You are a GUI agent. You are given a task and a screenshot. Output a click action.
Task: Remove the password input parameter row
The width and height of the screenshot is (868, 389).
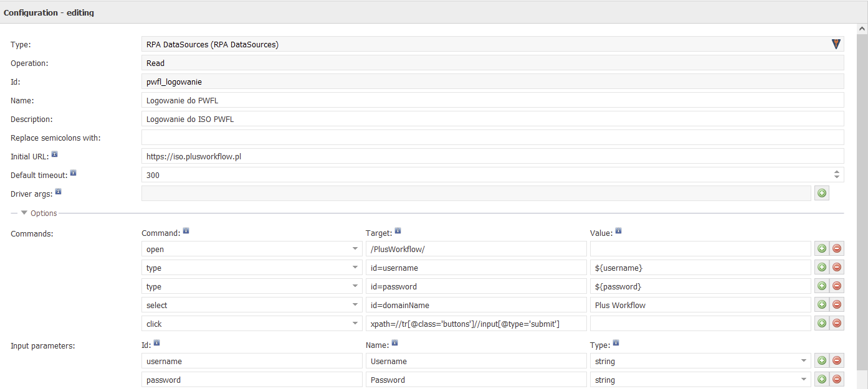(x=837, y=380)
